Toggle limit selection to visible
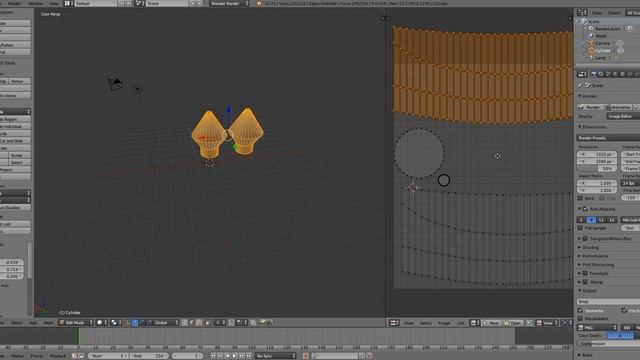The height and width of the screenshot is (360, 640). [207, 322]
